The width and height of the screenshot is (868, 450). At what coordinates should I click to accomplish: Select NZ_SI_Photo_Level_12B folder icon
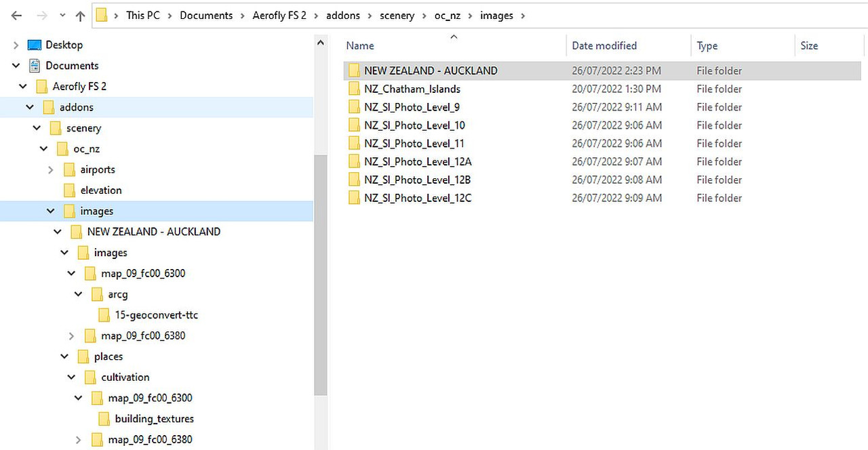(x=353, y=180)
